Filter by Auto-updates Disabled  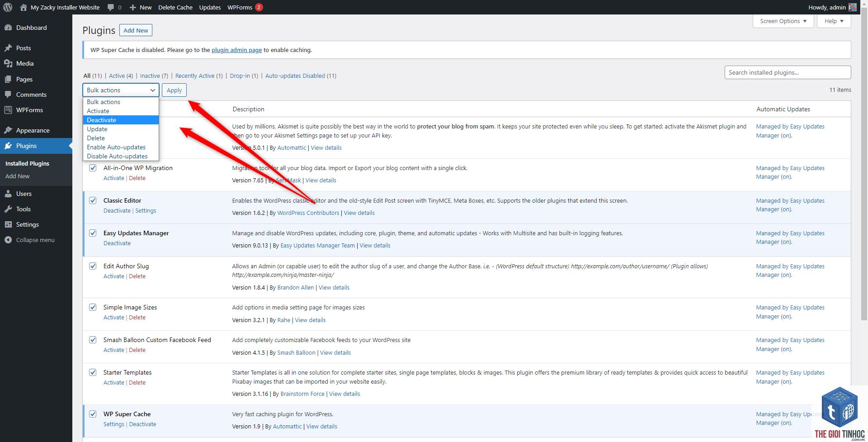[301, 76]
